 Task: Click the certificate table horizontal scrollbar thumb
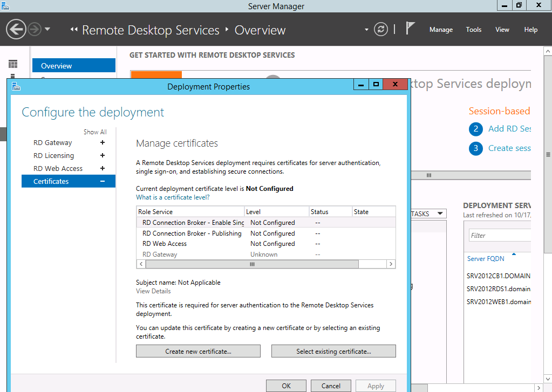pos(252,264)
